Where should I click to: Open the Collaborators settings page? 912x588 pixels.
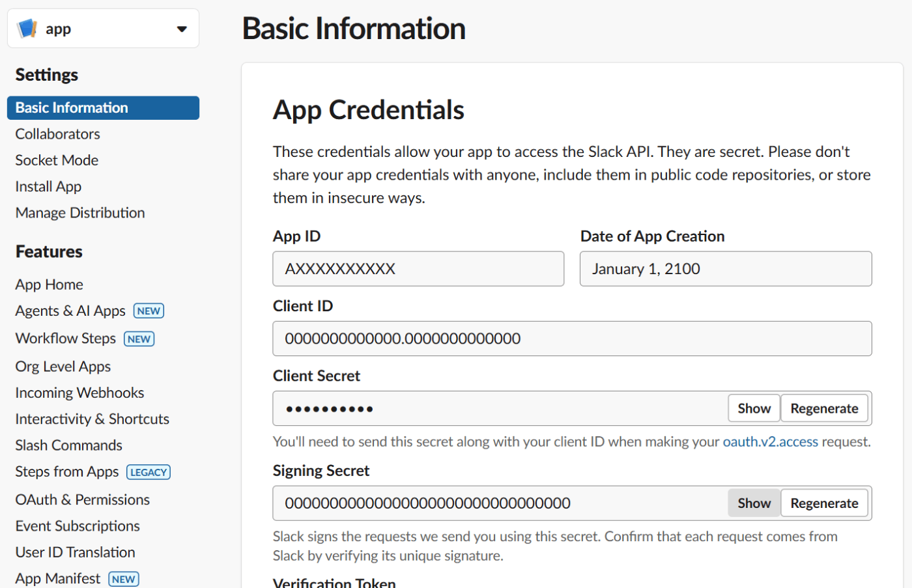pos(58,134)
